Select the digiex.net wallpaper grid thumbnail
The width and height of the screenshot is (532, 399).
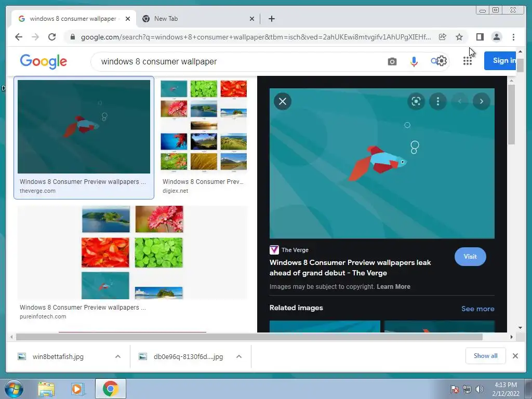[x=204, y=126]
